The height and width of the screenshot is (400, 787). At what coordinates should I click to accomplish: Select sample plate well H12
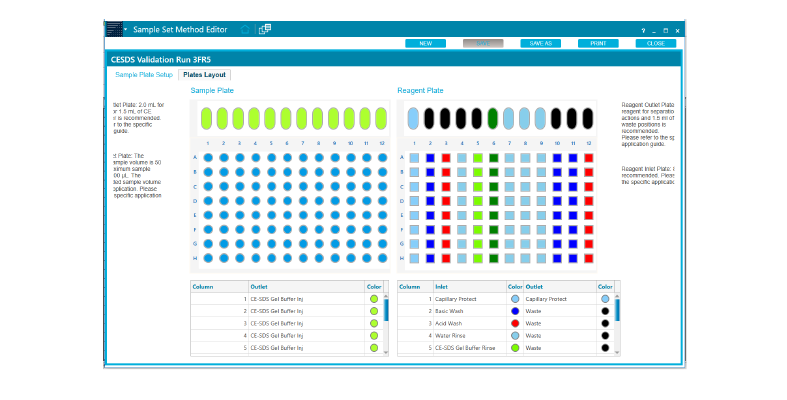point(383,258)
